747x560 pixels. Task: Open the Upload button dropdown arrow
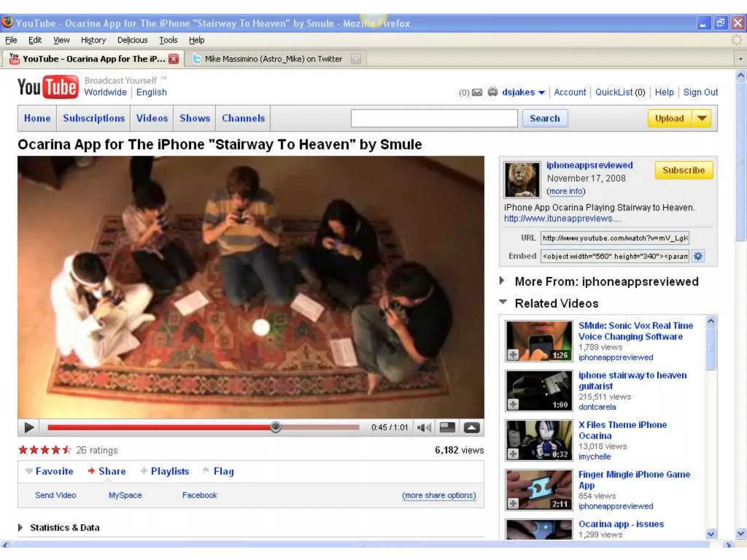(702, 118)
